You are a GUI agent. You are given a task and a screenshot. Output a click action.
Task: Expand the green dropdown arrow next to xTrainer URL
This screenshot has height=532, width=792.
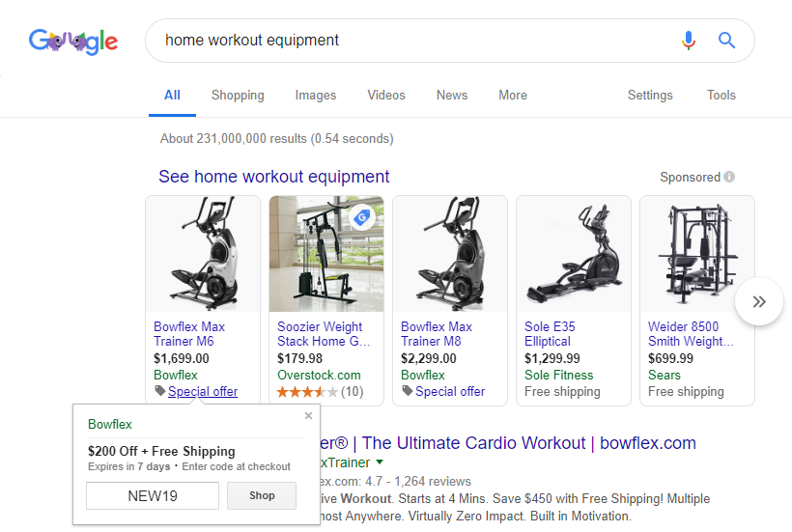380,462
